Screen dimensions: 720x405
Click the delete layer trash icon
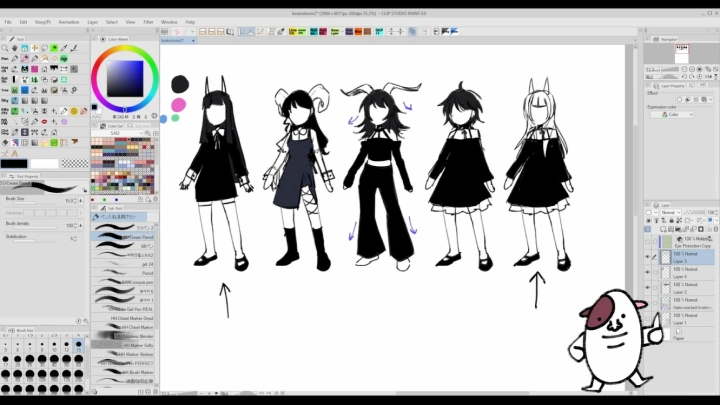point(716,229)
